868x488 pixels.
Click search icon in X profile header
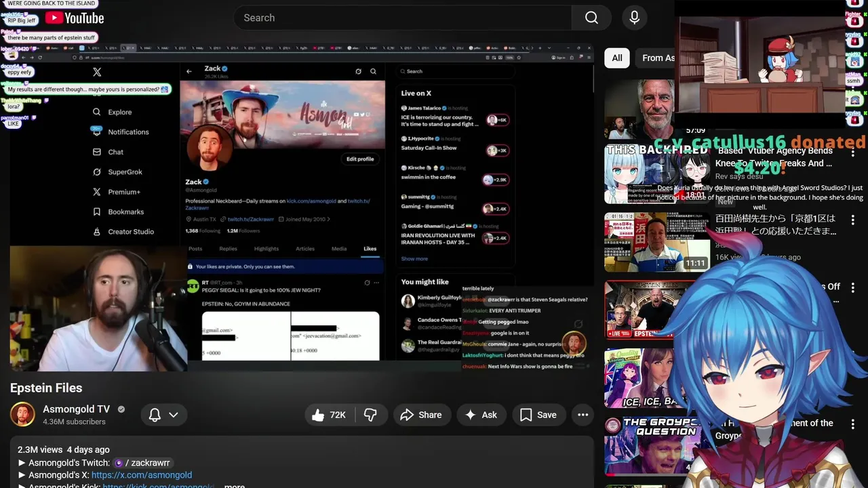pyautogui.click(x=373, y=71)
